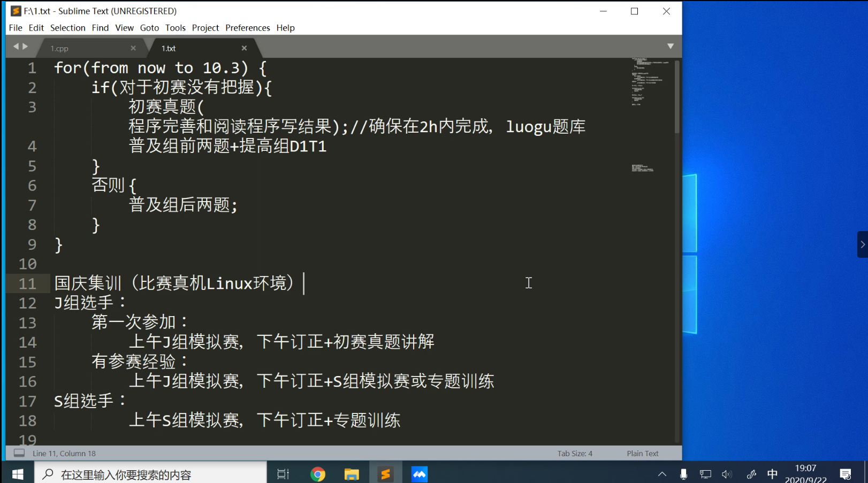Open Task View in the taskbar
The width and height of the screenshot is (868, 483).
[x=283, y=474]
